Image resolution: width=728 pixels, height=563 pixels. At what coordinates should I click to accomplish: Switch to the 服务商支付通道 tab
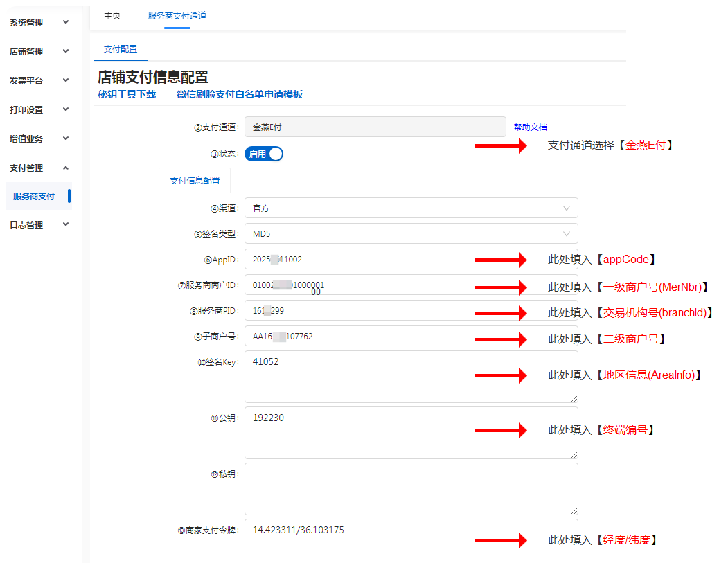click(x=177, y=15)
